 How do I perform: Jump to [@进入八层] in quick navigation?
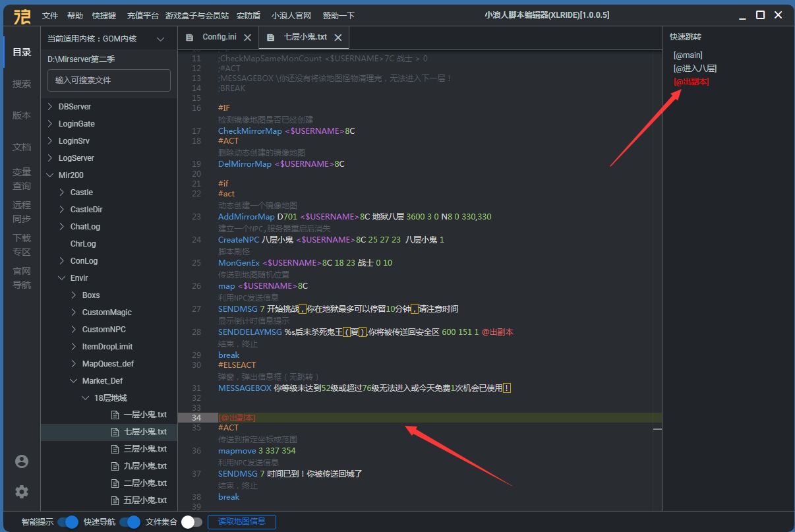tap(695, 69)
